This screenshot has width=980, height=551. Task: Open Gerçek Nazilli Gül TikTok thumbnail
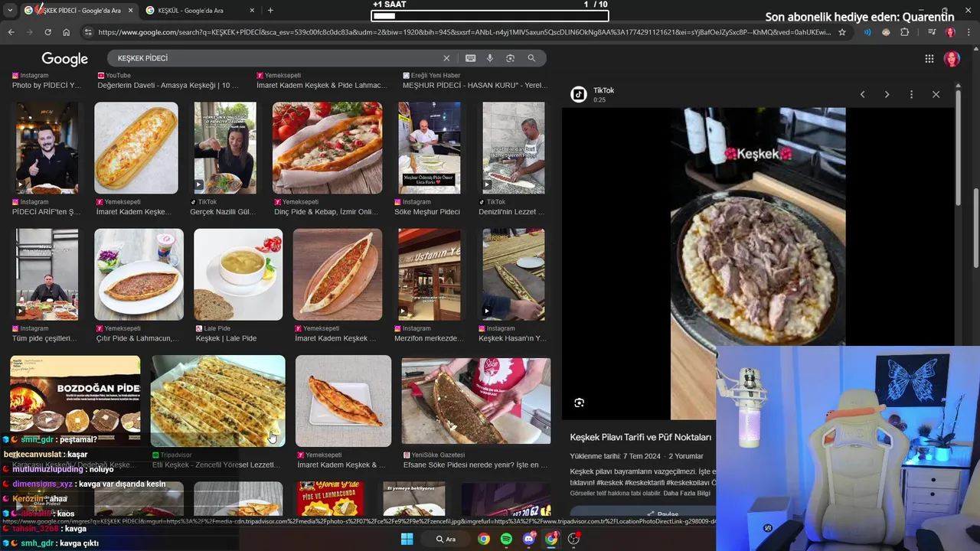click(225, 148)
